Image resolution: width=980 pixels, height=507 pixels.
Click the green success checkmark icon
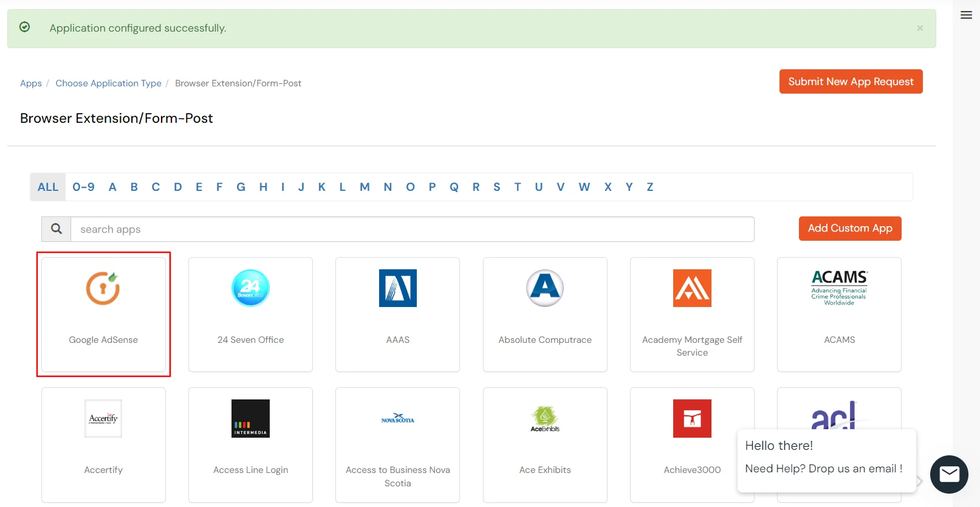(x=25, y=27)
